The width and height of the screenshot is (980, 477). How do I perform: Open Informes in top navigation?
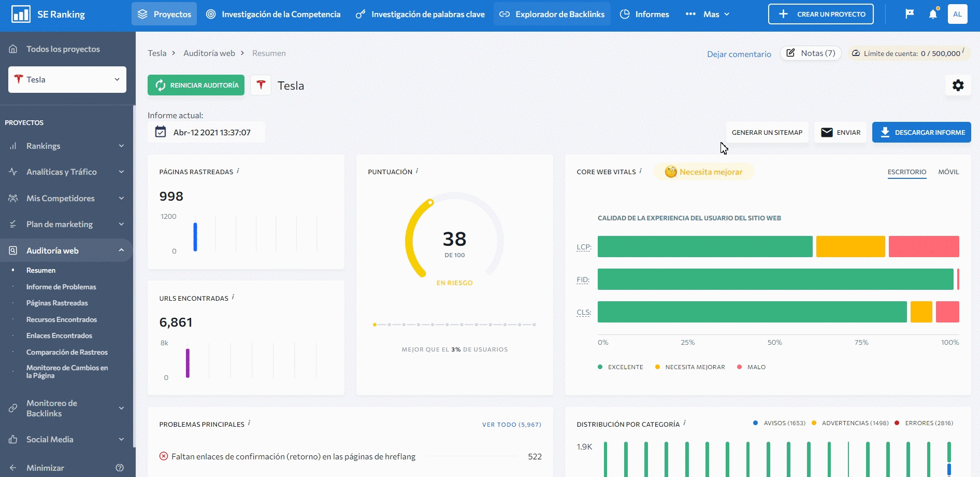tap(645, 14)
